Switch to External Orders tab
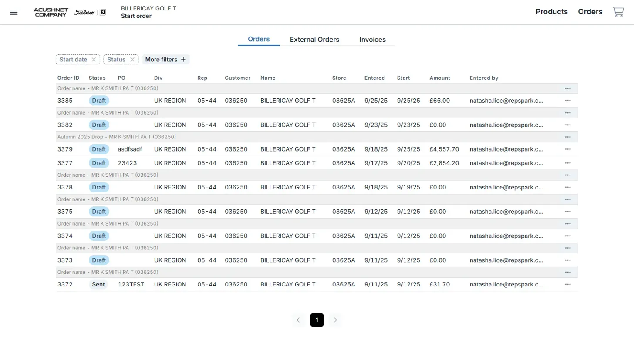 [314, 40]
